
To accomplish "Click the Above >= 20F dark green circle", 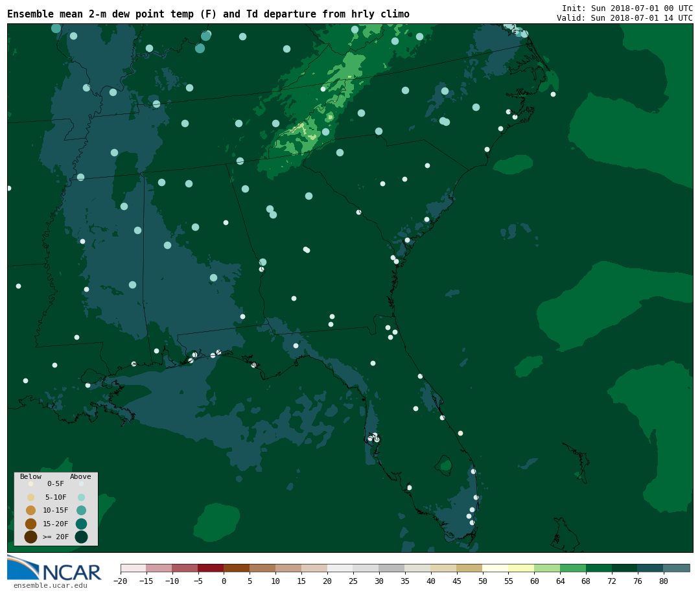I will point(81,537).
